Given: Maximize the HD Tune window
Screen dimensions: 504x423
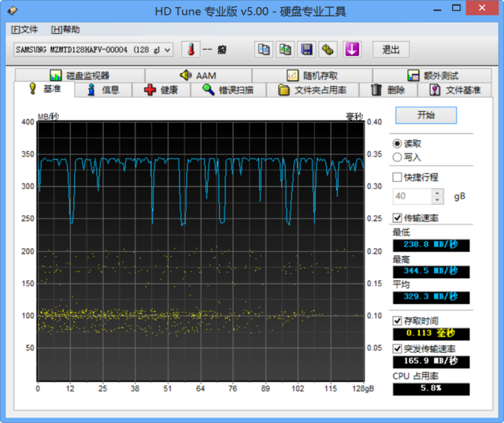Looking at the screenshot, I should (x=456, y=9).
